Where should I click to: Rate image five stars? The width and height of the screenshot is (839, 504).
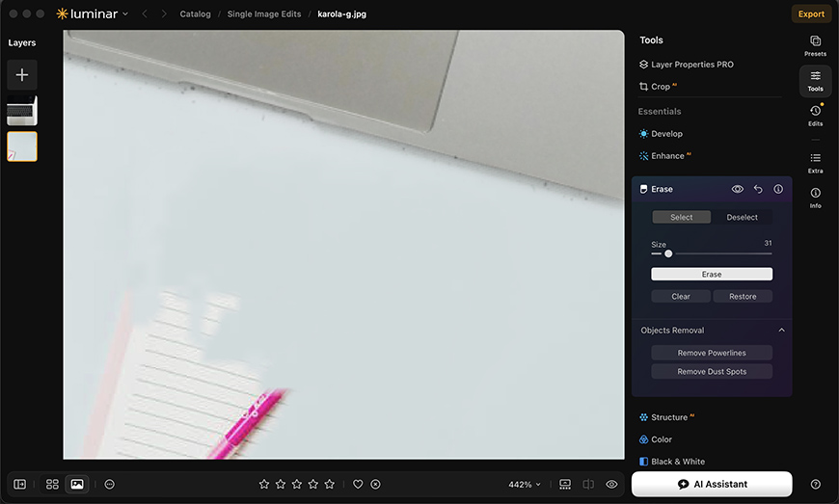pos(330,484)
